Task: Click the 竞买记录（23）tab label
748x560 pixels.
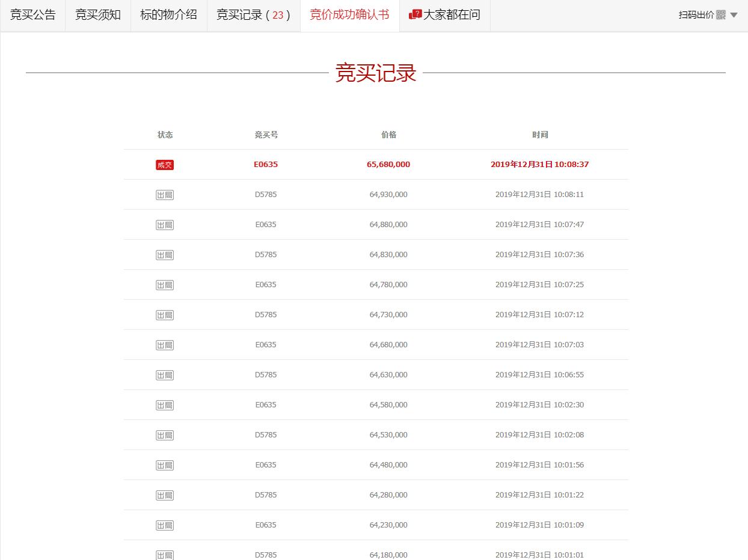Action: (253, 15)
